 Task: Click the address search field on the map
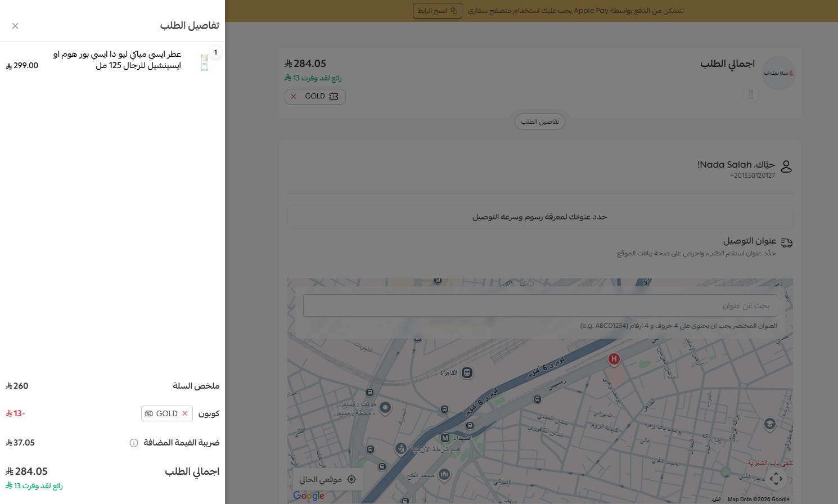540,305
